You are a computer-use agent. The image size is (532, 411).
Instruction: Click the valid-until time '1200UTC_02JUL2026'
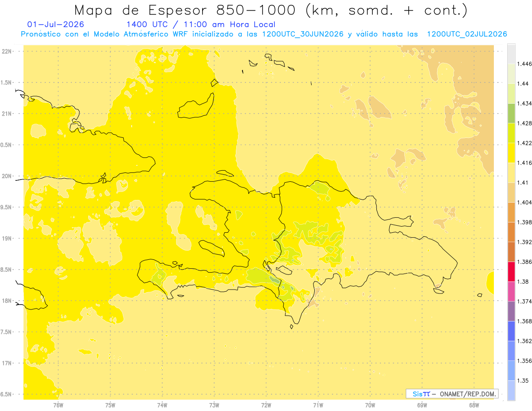click(466, 34)
